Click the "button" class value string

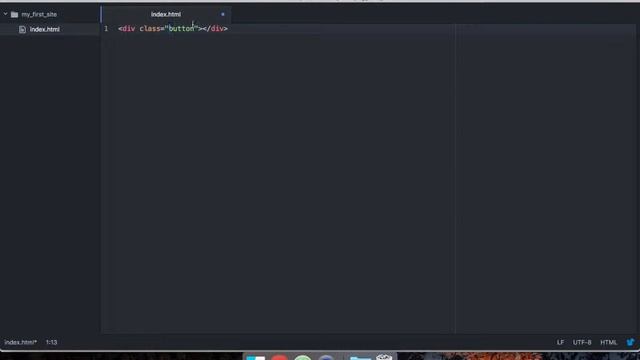[x=181, y=29]
